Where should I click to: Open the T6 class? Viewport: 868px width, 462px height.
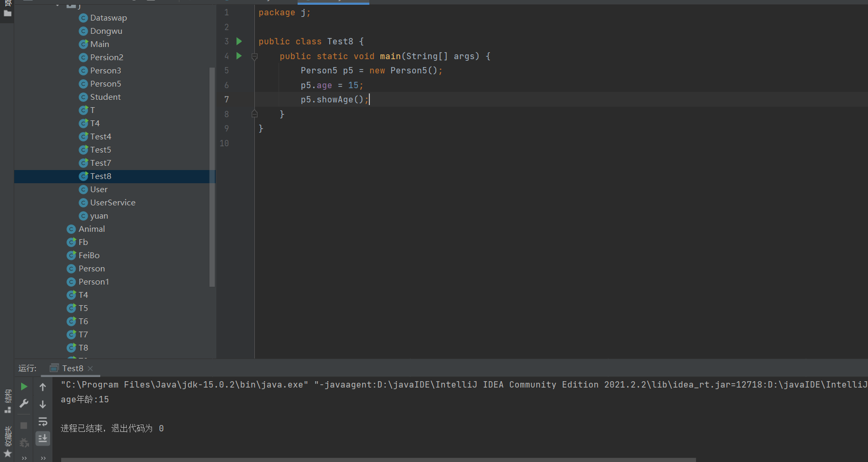pyautogui.click(x=83, y=322)
